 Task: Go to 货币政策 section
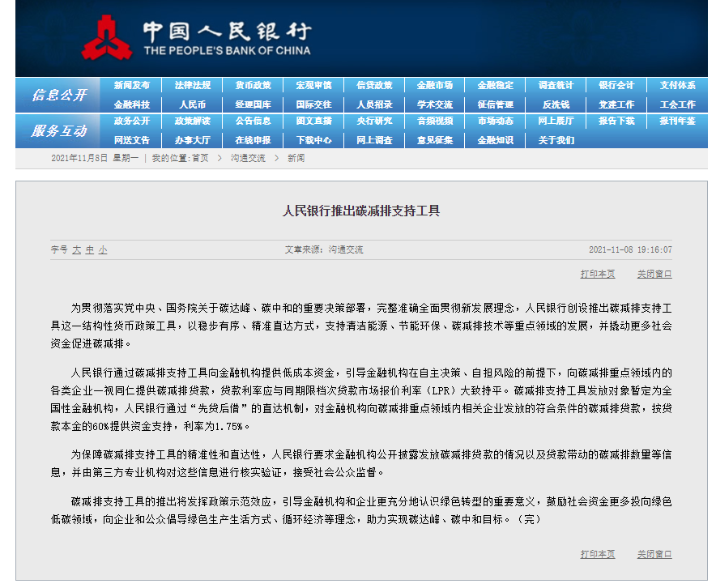pos(254,85)
